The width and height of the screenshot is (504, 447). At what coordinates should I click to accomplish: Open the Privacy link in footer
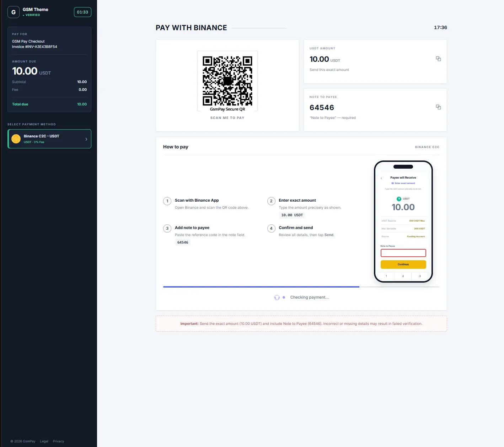click(x=58, y=441)
